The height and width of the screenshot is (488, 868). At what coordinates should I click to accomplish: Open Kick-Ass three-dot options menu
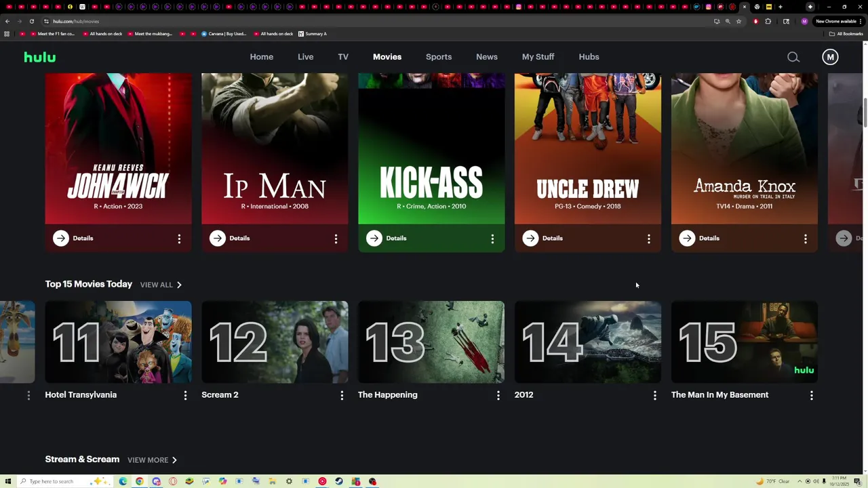[492, 239]
